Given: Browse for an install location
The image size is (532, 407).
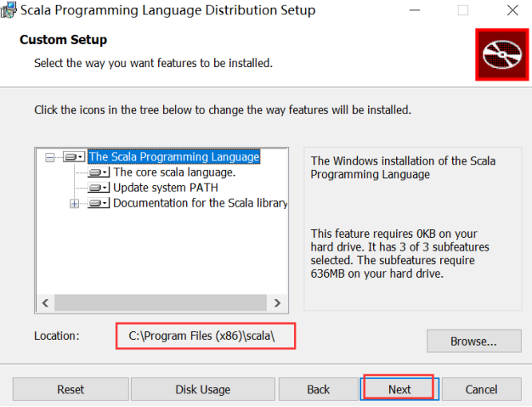Looking at the screenshot, I should point(474,341).
